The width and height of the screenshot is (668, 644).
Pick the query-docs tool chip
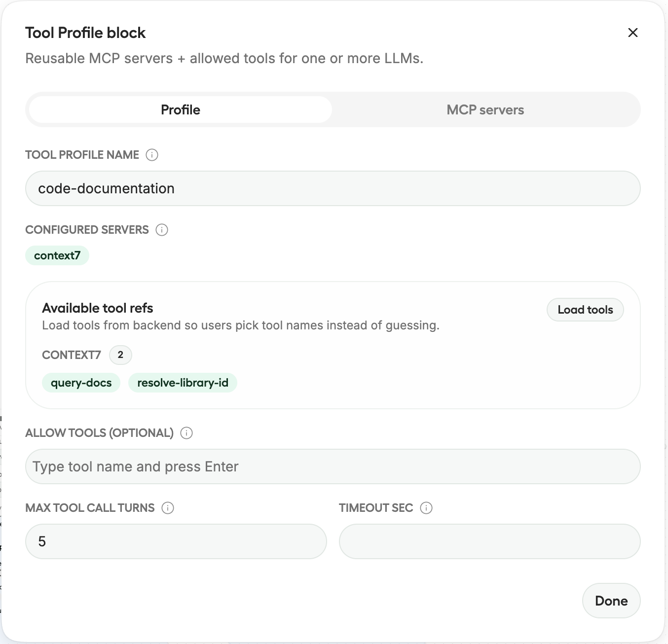81,383
